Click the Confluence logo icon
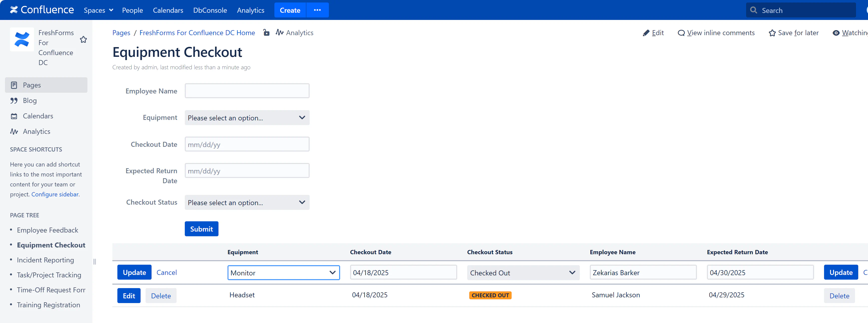The image size is (868, 323). coord(14,10)
